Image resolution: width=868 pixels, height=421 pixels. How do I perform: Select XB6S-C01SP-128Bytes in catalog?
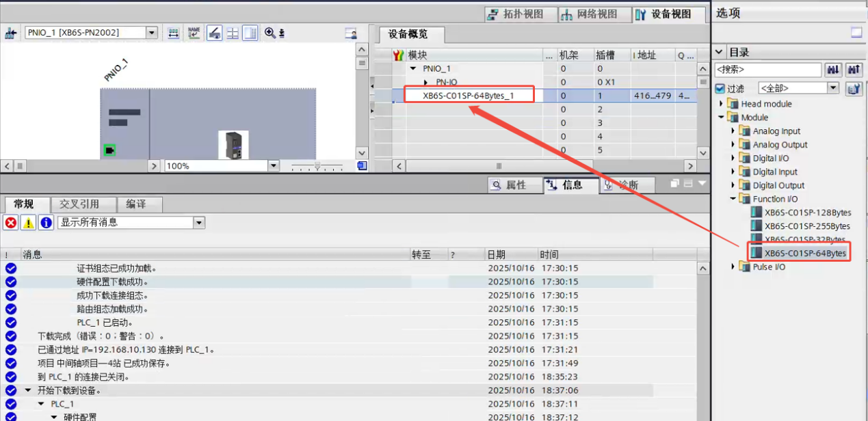[x=807, y=213]
